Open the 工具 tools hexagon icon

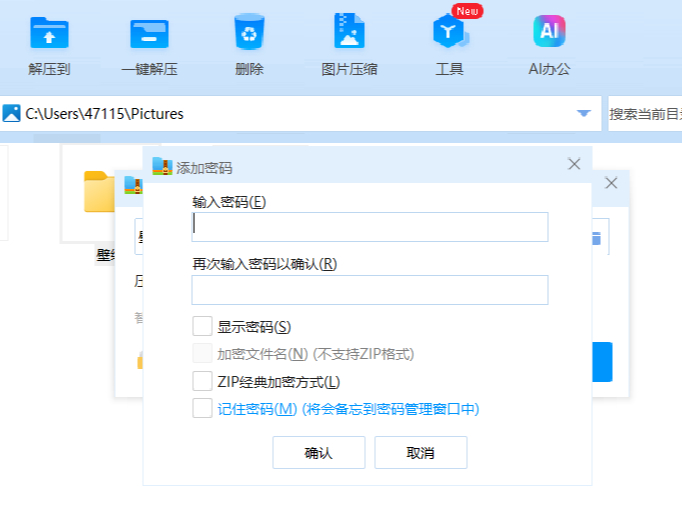[x=450, y=33]
